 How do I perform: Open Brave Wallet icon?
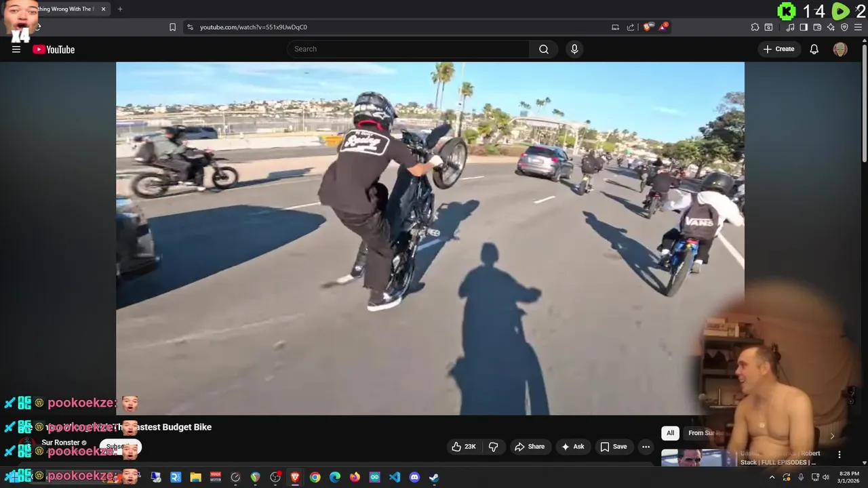[817, 27]
